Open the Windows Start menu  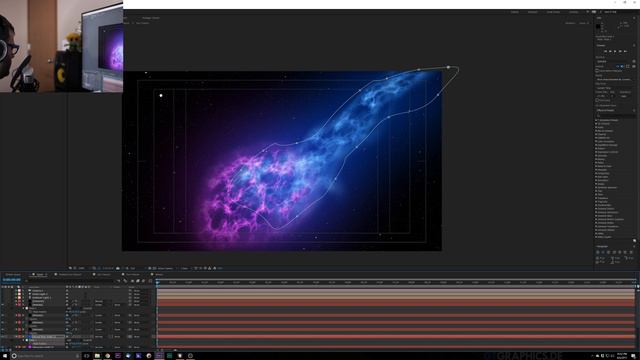pyautogui.click(x=5, y=356)
